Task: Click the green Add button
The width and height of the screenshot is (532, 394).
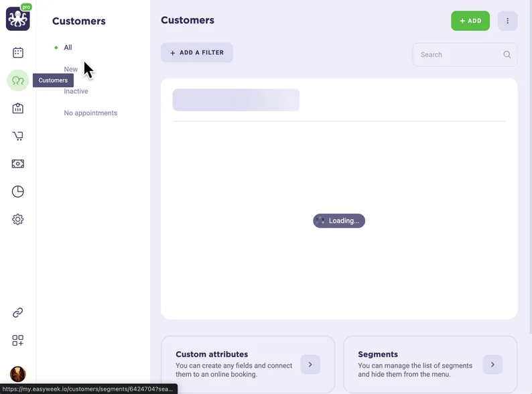Action: point(470,21)
